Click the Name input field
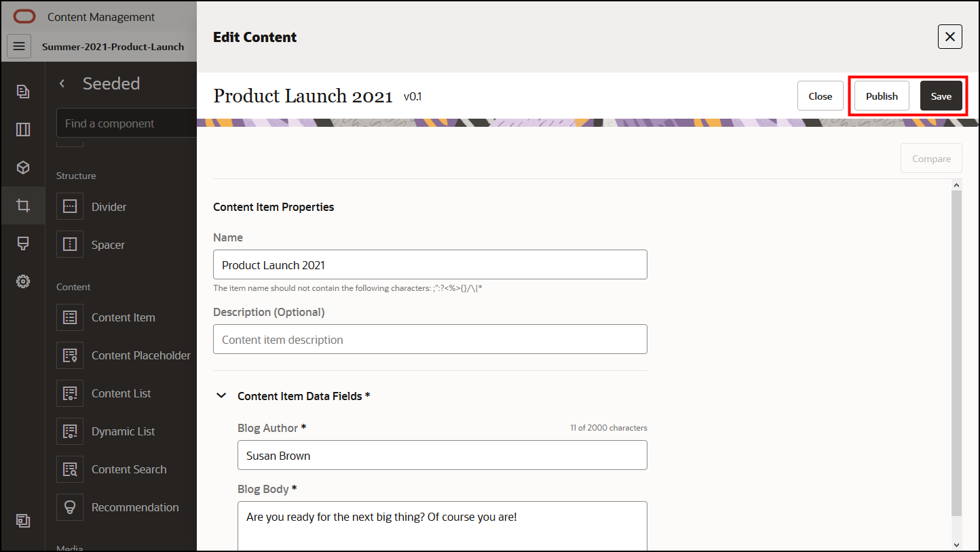 click(430, 265)
